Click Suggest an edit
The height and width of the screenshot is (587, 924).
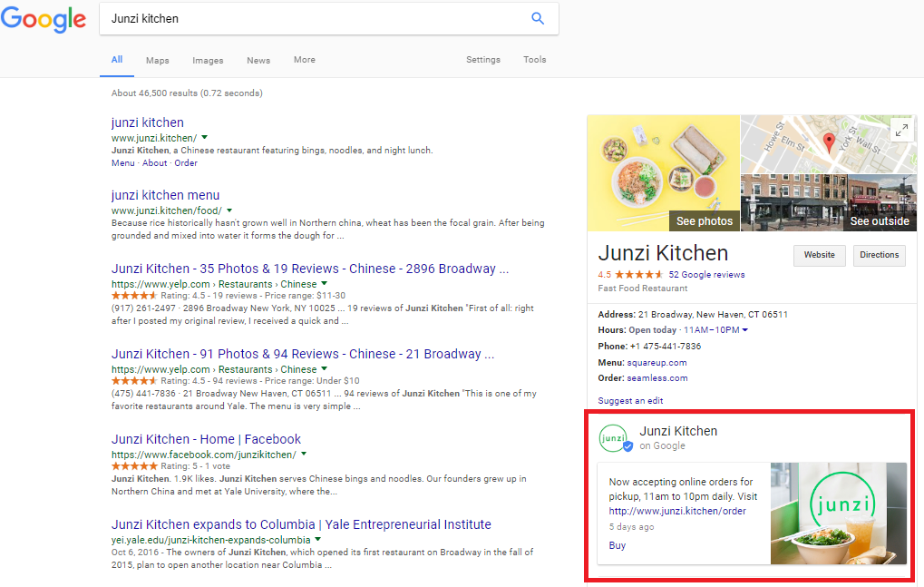(x=630, y=401)
